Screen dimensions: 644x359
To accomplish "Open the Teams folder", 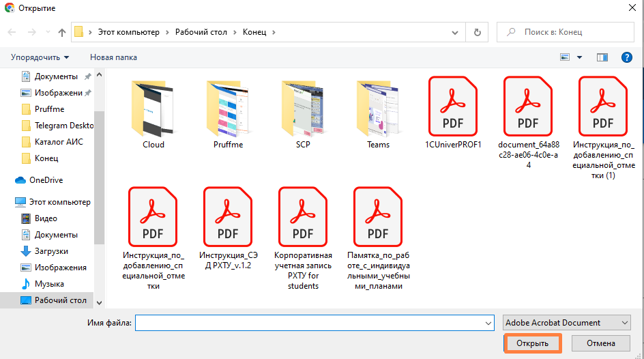I will point(378,113).
